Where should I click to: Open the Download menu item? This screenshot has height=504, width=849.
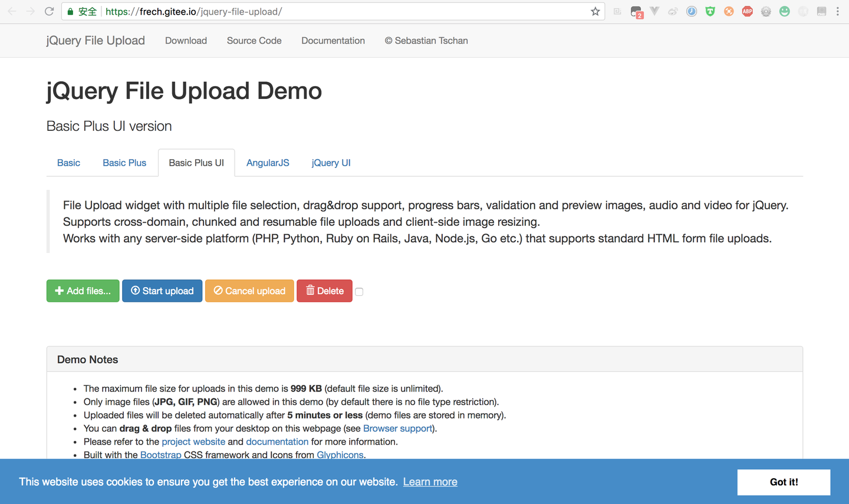tap(186, 40)
